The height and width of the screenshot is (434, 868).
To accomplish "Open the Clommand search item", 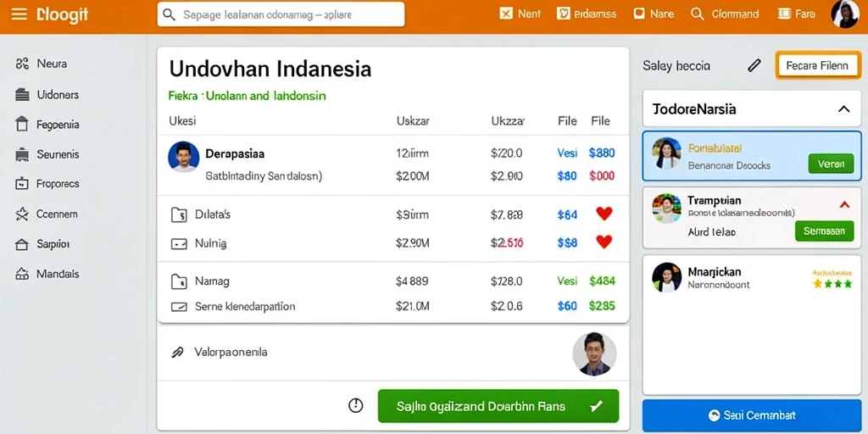I will pos(726,14).
